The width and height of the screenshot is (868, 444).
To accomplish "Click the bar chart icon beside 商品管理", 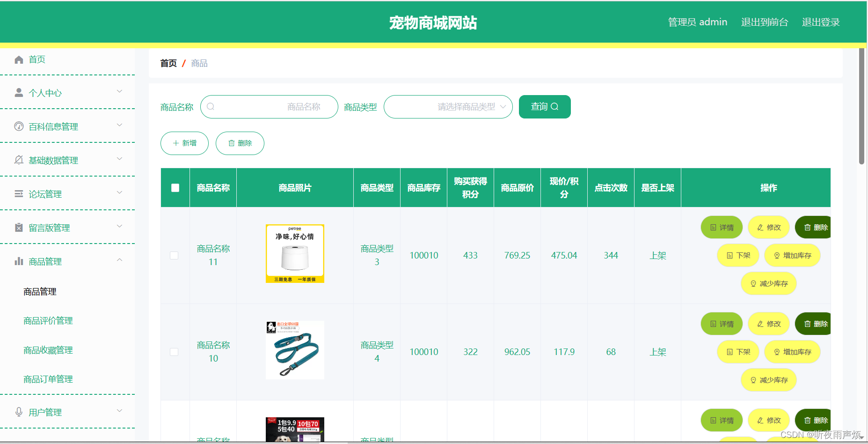I will tap(19, 261).
